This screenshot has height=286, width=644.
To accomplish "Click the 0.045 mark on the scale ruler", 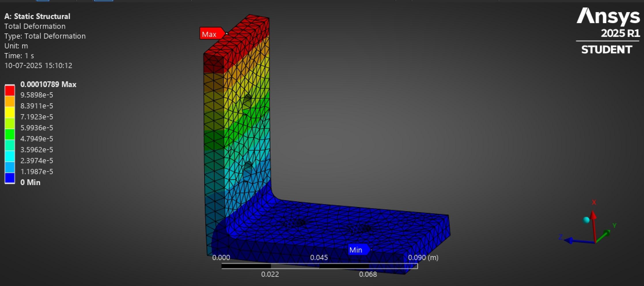I will 319,257.
